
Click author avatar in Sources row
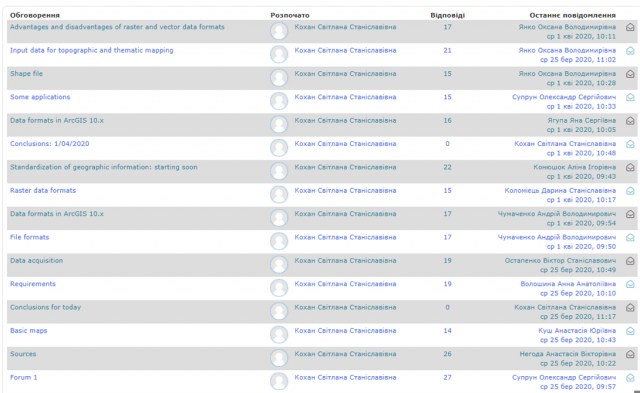pos(279,358)
